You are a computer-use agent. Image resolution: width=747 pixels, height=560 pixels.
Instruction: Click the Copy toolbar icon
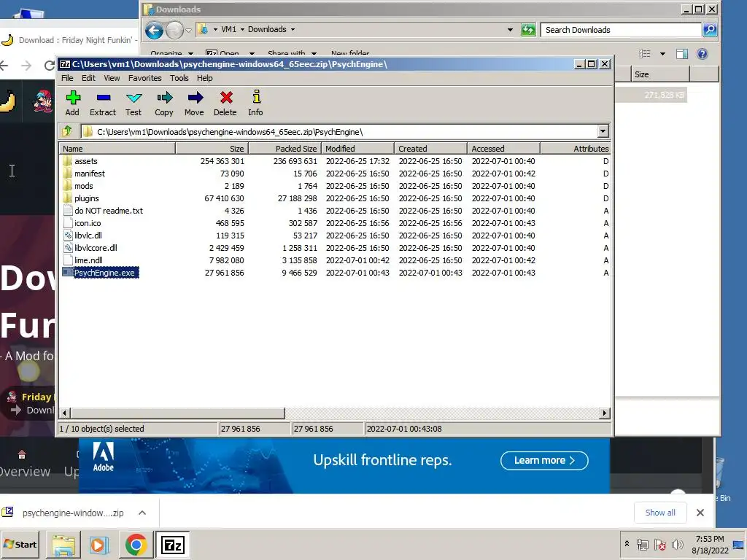click(164, 103)
